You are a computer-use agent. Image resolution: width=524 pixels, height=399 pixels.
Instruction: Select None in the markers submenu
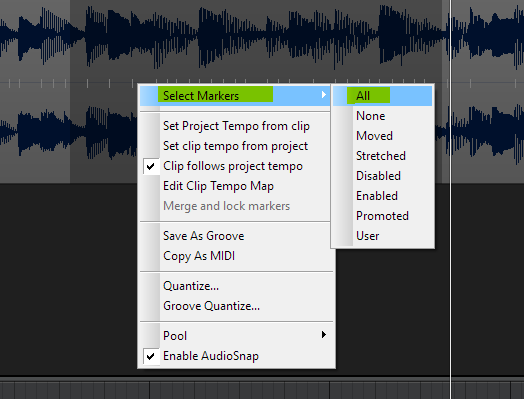(x=382, y=116)
